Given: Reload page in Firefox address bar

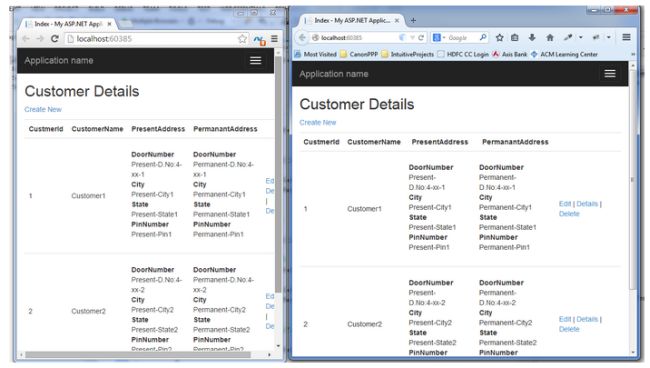Looking at the screenshot, I should point(421,38).
